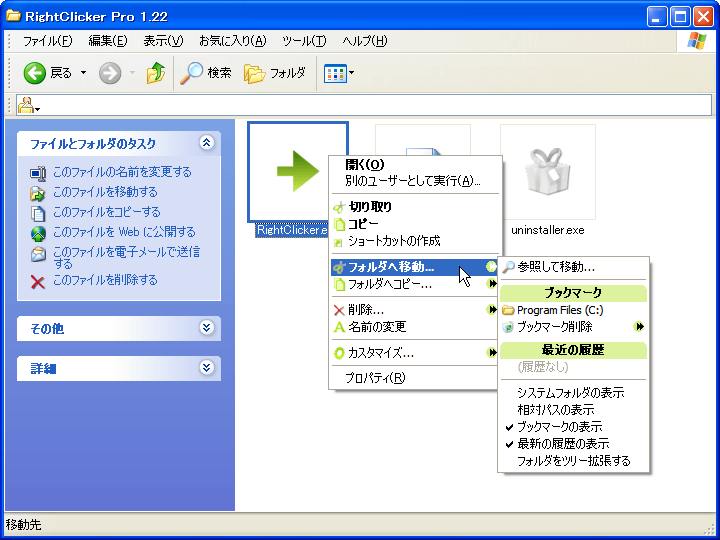This screenshot has width=720, height=540.
Task: Click the Program Files (C:) folder icon
Action: click(508, 310)
